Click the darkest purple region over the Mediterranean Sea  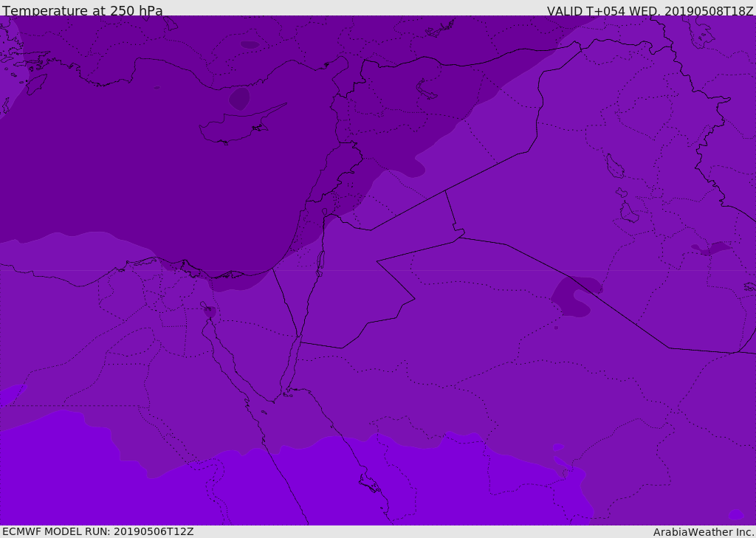point(148,170)
